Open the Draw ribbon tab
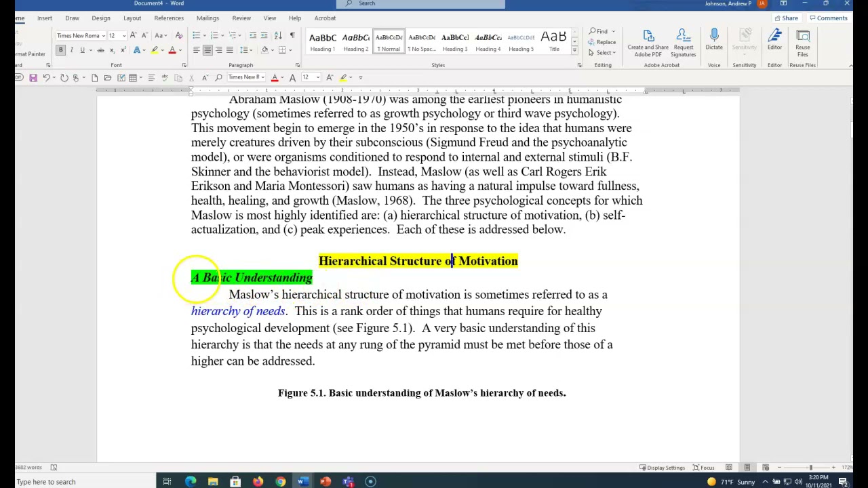Image resolution: width=868 pixels, height=488 pixels. pyautogui.click(x=72, y=18)
